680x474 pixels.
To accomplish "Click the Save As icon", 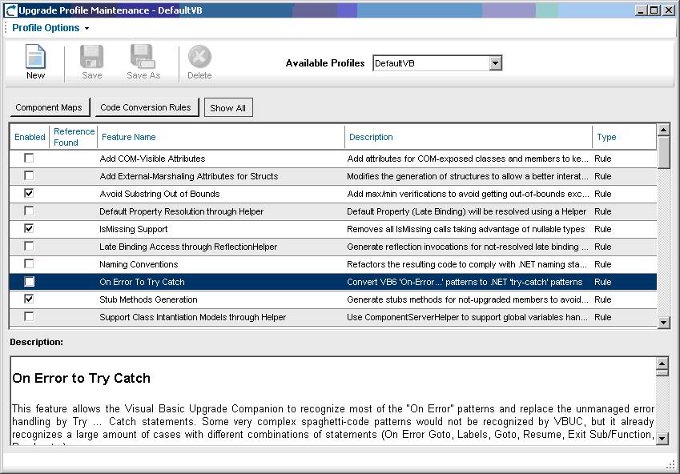I will click(x=142, y=58).
